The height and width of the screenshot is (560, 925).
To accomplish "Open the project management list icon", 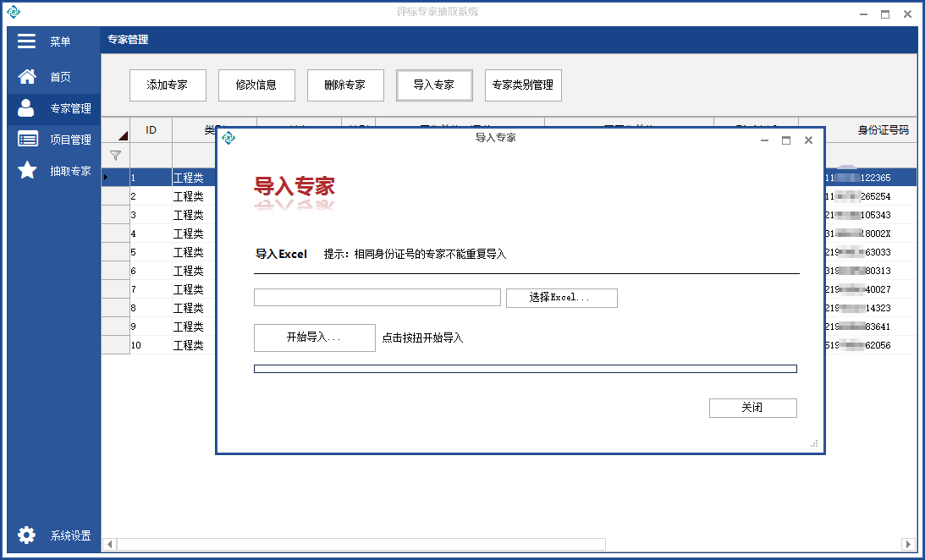I will point(28,139).
